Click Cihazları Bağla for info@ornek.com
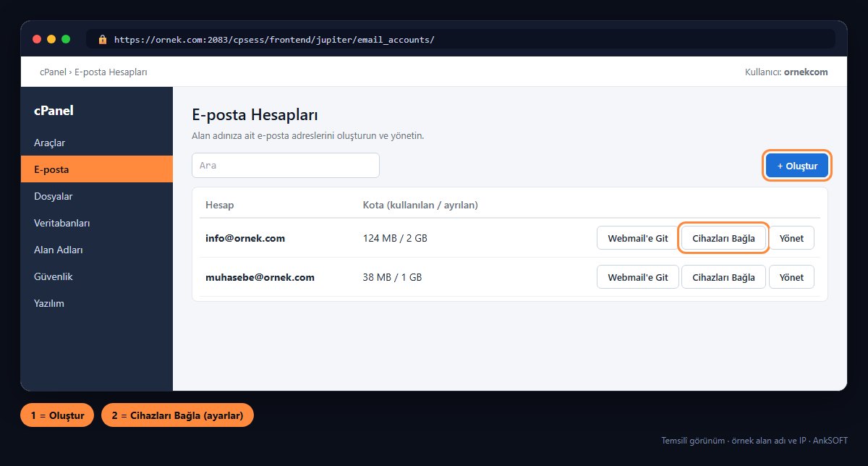The image size is (868, 466). (x=723, y=238)
